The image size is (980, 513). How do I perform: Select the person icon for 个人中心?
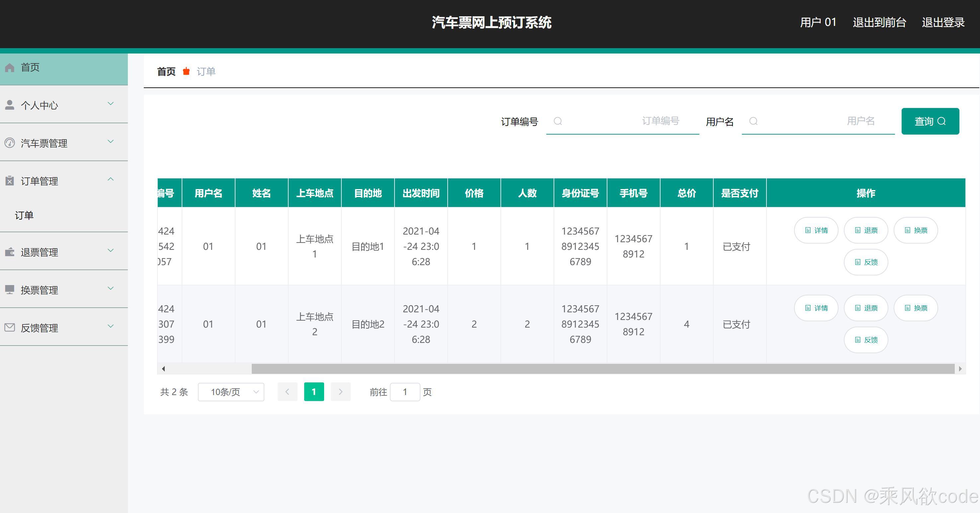pyautogui.click(x=10, y=104)
